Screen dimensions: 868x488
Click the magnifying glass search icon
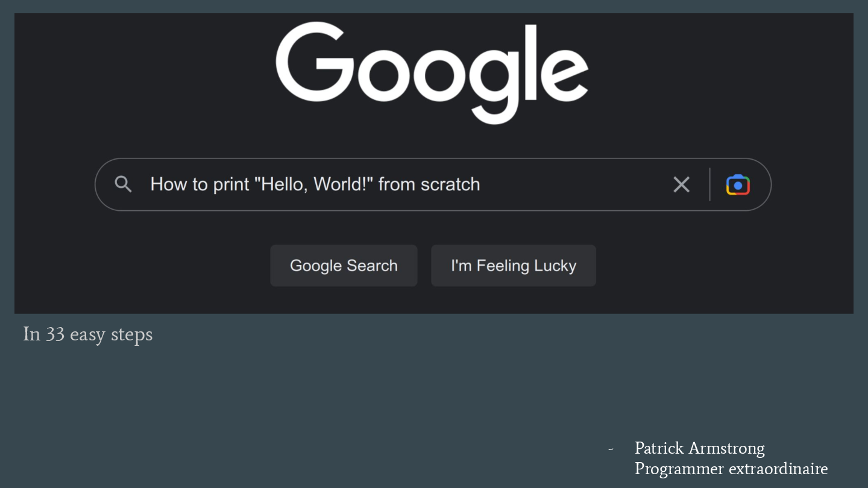(x=123, y=184)
